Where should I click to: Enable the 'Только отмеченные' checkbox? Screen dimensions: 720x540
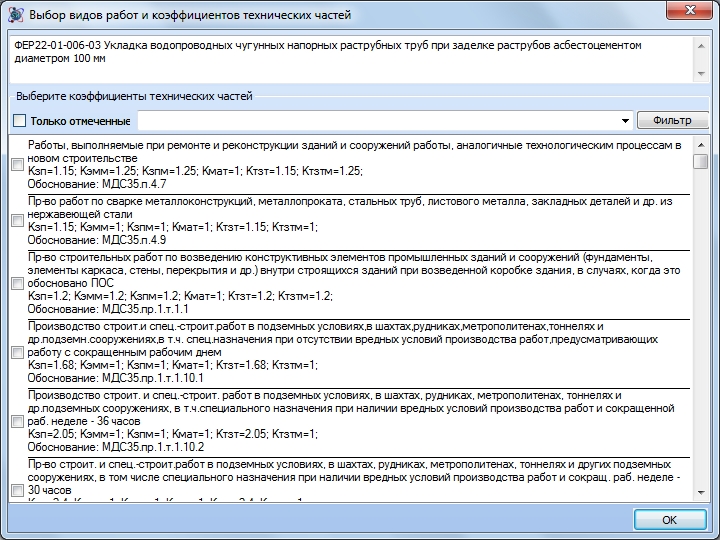[21, 121]
